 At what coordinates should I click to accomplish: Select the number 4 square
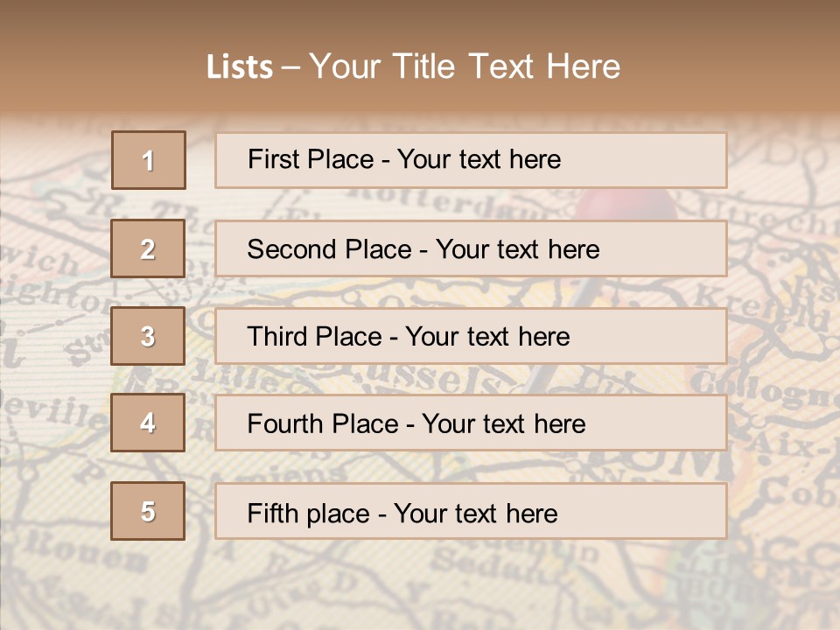coord(148,423)
